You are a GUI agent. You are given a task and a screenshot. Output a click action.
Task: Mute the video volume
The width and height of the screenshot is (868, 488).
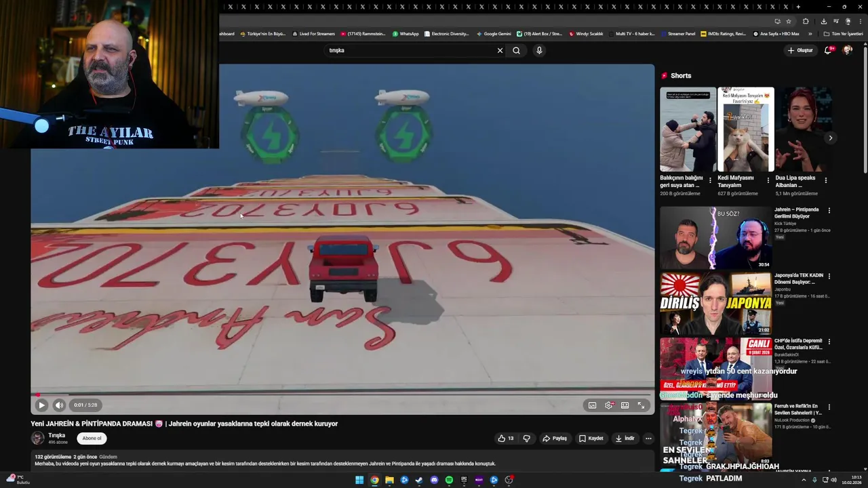(x=59, y=405)
